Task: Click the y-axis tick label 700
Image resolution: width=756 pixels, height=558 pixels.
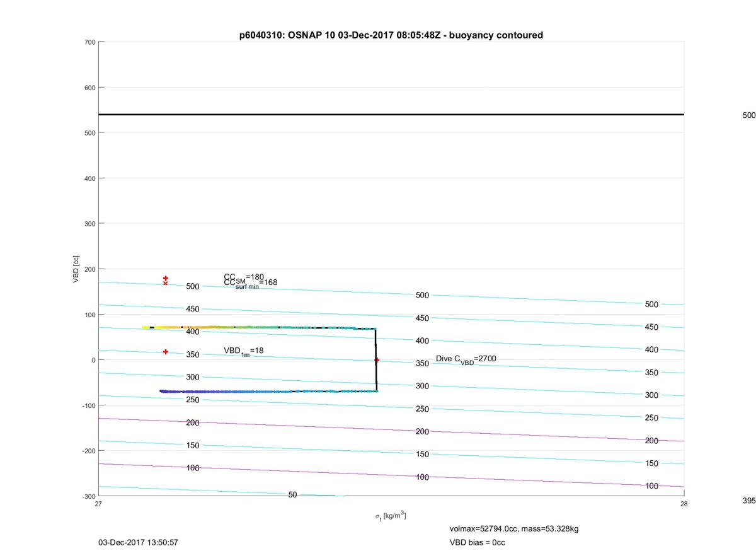Action: tap(90, 42)
